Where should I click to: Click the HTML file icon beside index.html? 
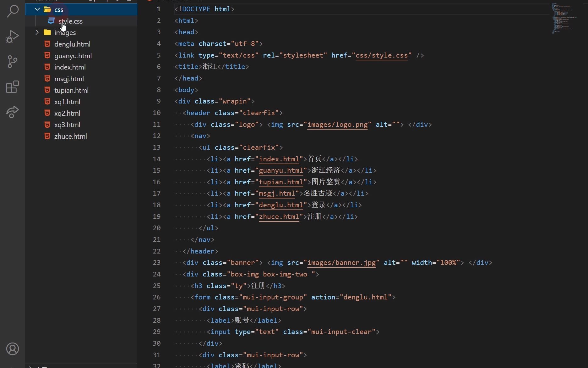coord(47,67)
